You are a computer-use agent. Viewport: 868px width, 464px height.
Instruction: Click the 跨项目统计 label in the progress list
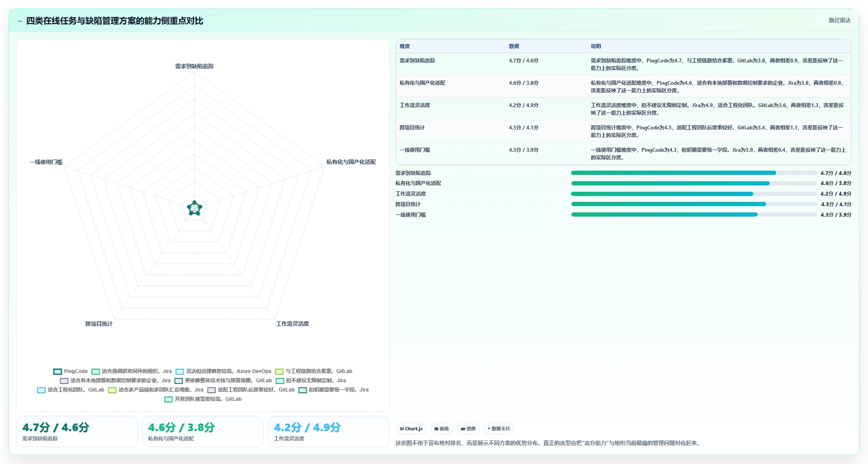pos(408,204)
